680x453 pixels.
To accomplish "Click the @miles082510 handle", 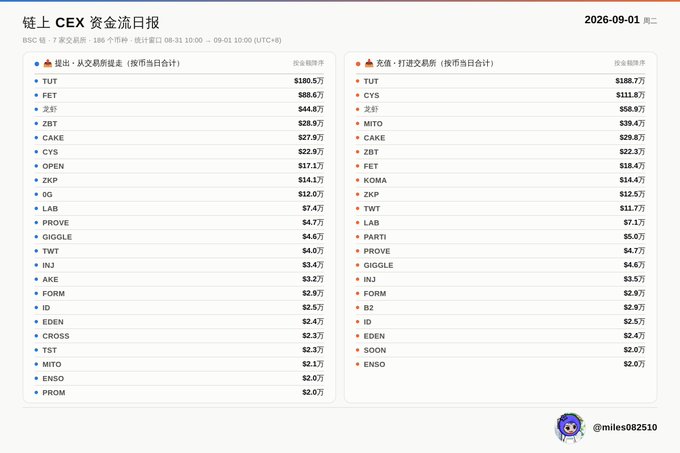I will (x=624, y=427).
